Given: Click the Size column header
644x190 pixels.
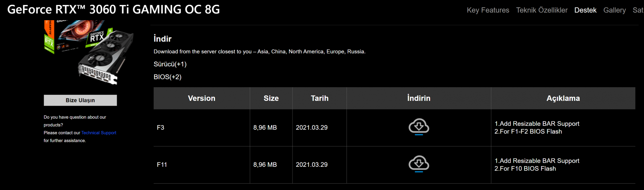Looking at the screenshot, I should coord(271,98).
